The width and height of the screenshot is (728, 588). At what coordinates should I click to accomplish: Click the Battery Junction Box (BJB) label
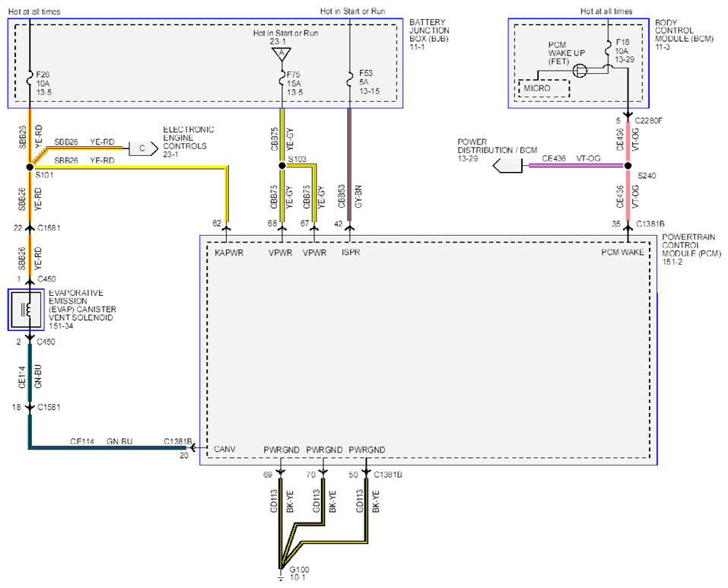pyautogui.click(x=429, y=34)
